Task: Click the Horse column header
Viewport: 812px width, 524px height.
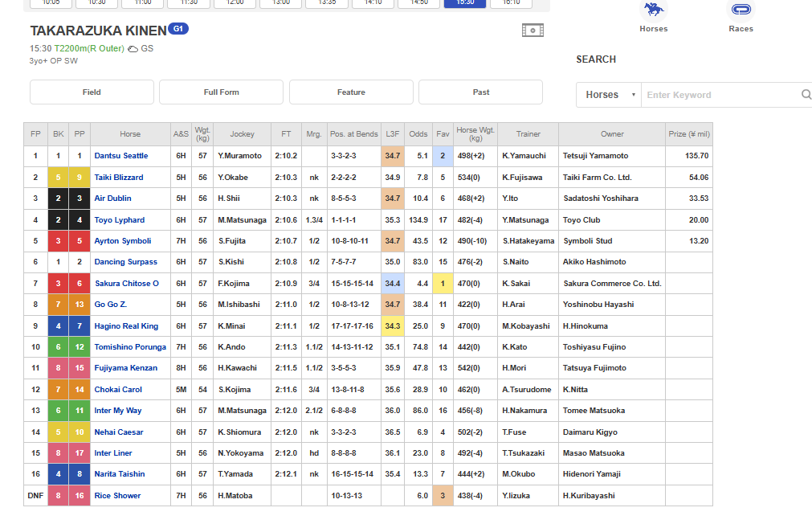Action: [x=130, y=134]
